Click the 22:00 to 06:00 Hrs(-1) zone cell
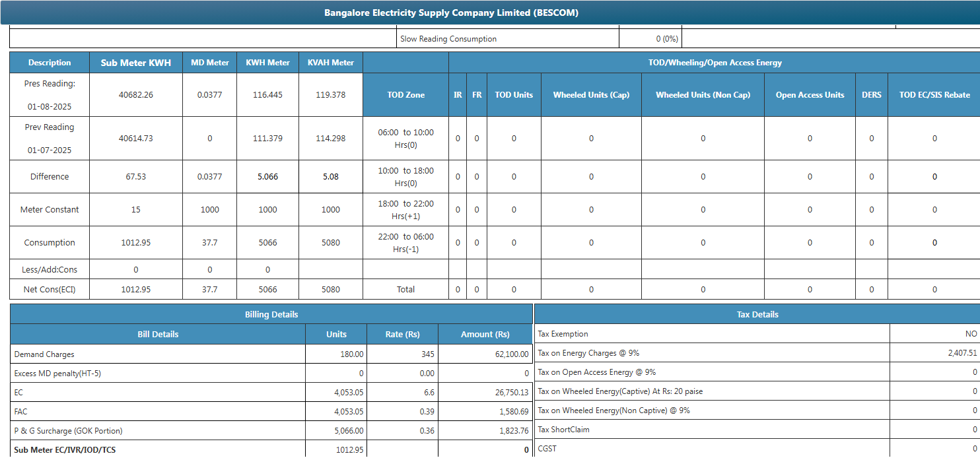Screen dimensions: 980x458 (405, 243)
